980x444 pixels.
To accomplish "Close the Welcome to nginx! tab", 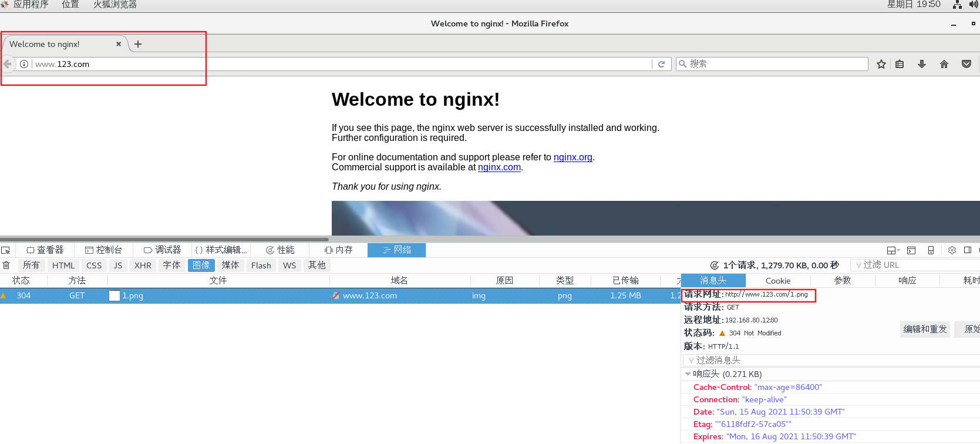I will tap(119, 44).
